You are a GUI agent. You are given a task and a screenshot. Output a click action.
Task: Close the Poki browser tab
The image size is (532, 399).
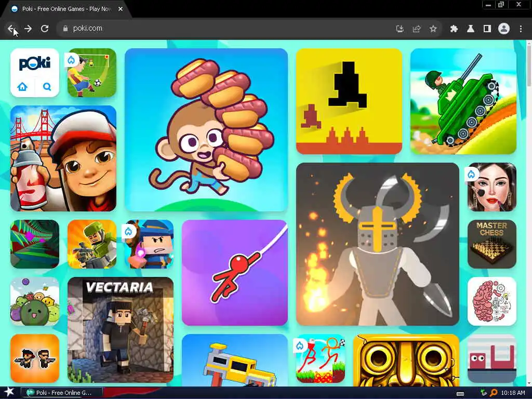(121, 9)
